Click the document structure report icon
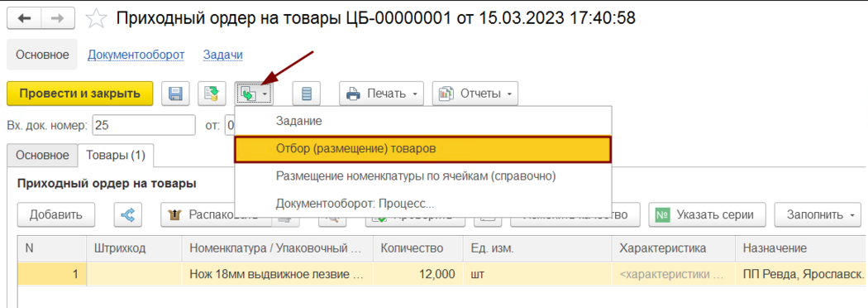The image size is (868, 308). coord(306,94)
